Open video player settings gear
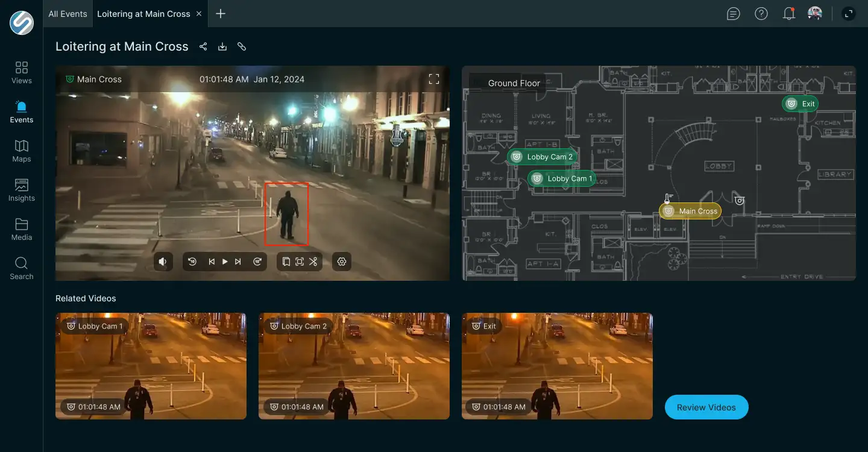Image resolution: width=868 pixels, height=452 pixels. point(342,262)
